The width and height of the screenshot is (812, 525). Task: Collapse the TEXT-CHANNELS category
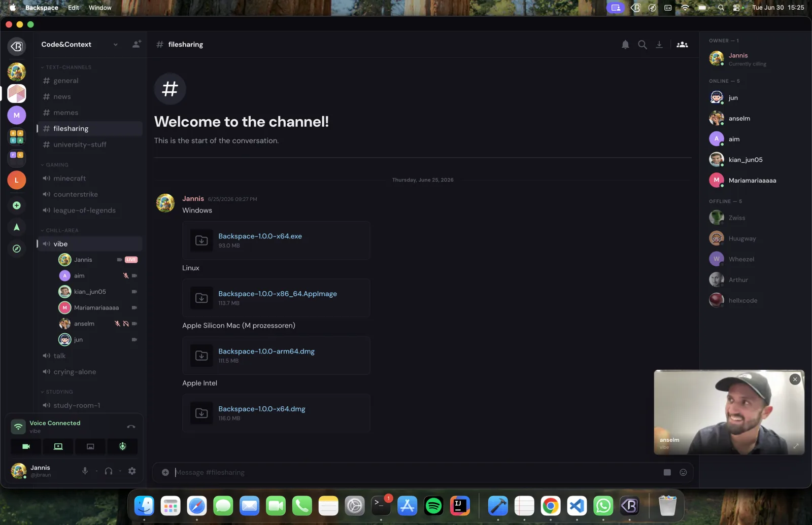pyautogui.click(x=66, y=67)
